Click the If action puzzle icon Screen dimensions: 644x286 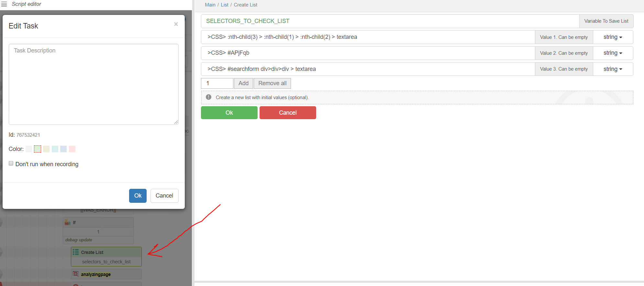(68, 223)
